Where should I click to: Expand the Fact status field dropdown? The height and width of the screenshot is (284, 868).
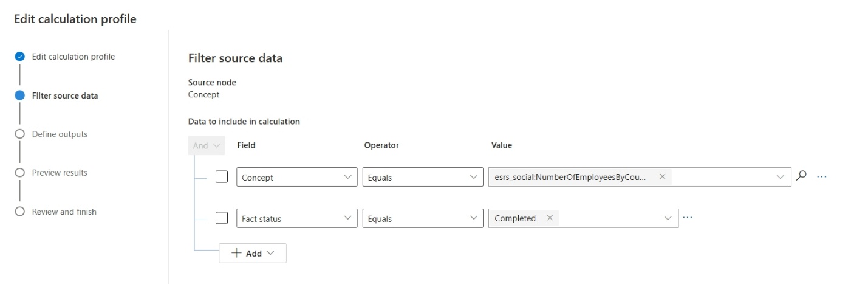297,218
